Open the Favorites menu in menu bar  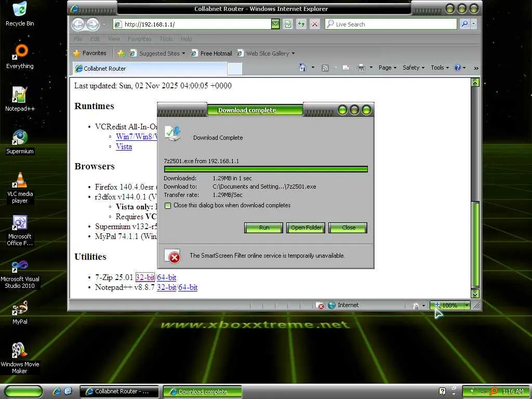[x=139, y=38]
